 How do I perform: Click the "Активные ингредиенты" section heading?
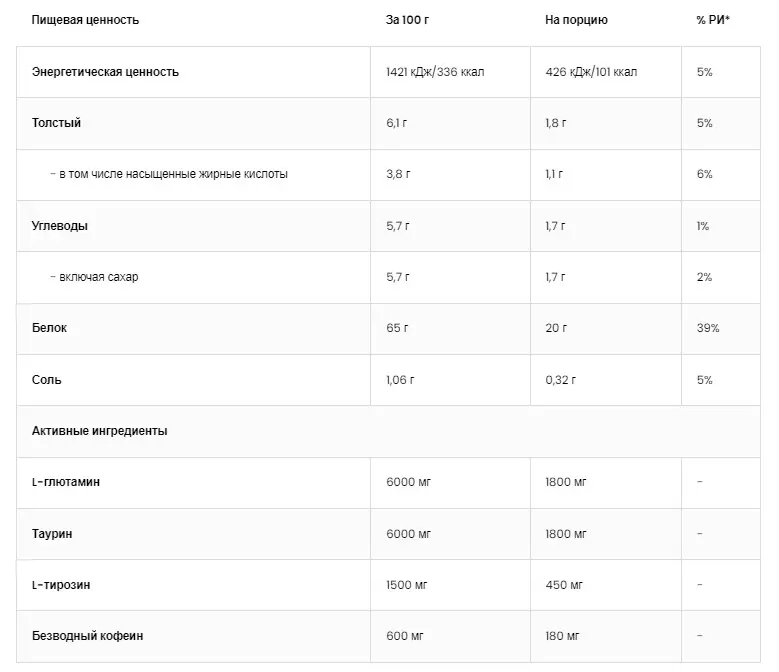point(100,431)
